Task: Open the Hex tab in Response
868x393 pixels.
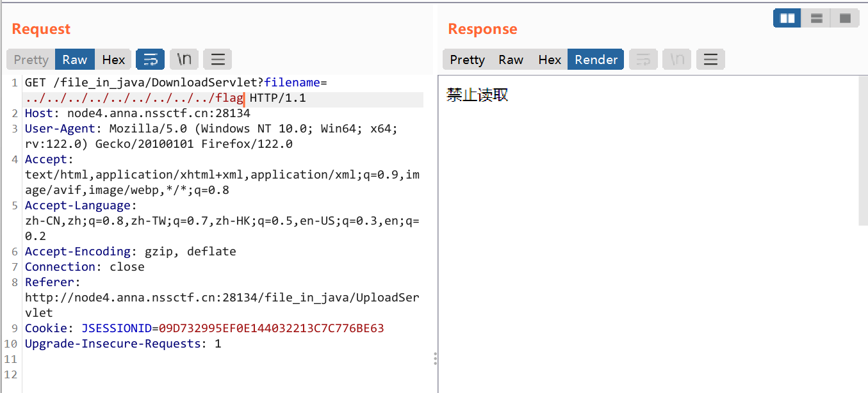Action: pyautogui.click(x=550, y=60)
